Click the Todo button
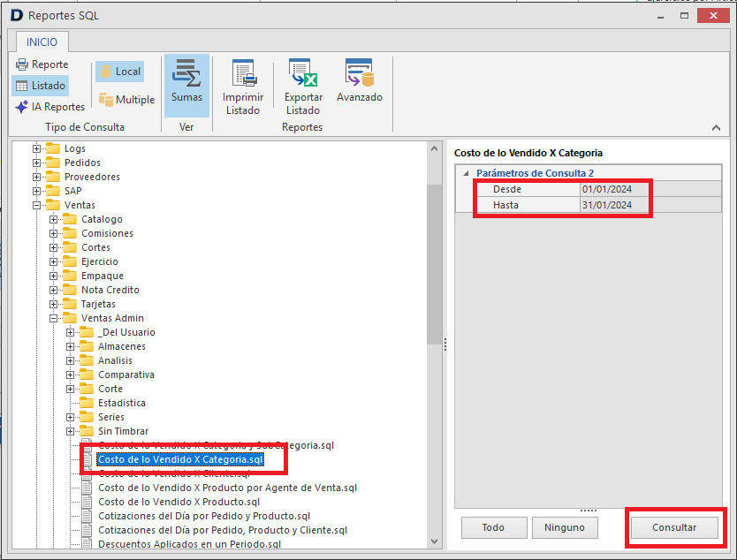 pyautogui.click(x=493, y=527)
